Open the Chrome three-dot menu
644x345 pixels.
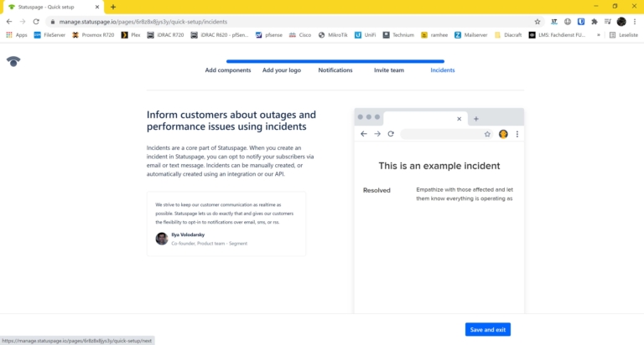point(635,21)
